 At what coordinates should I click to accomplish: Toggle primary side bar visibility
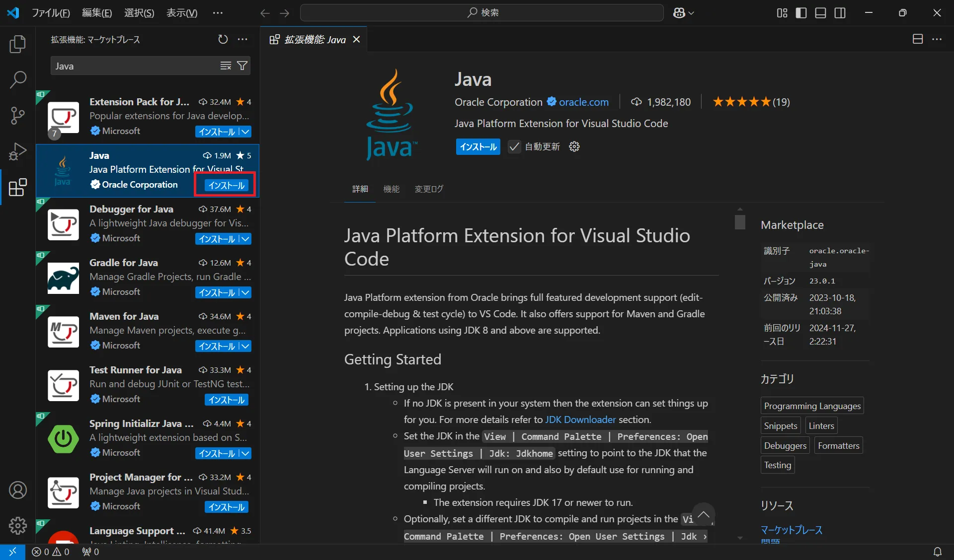[801, 13]
